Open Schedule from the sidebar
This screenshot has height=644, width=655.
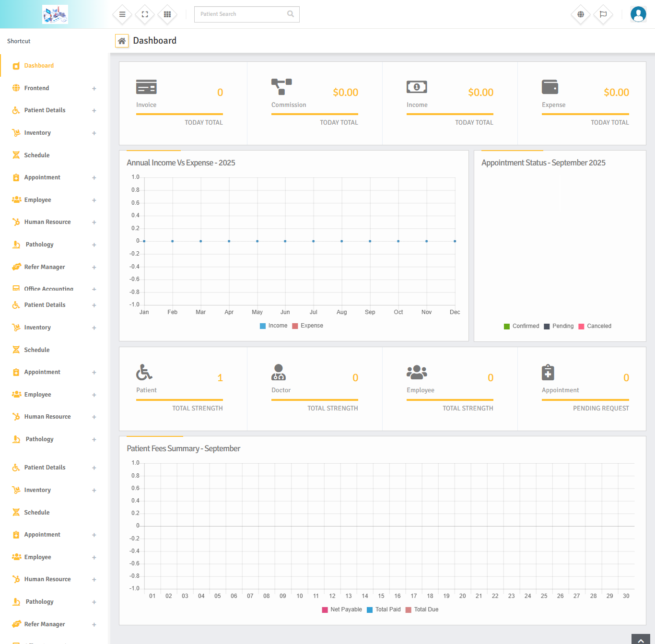(x=37, y=155)
